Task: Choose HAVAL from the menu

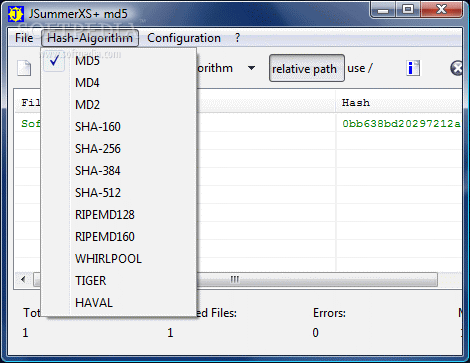Action: (x=119, y=303)
